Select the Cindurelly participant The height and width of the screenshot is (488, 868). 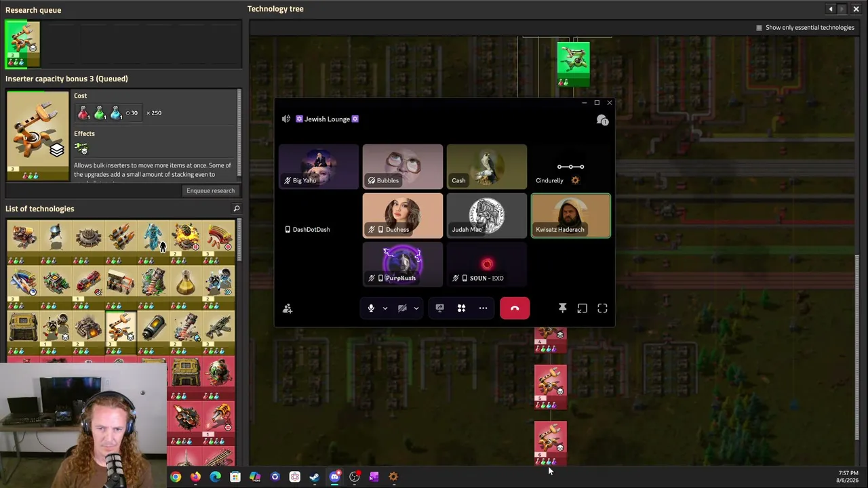coord(571,167)
